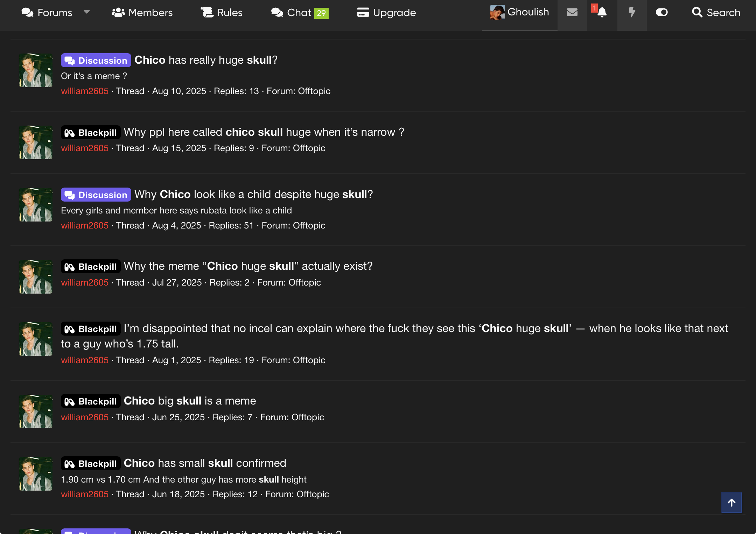Open Chat with 29 badge
The image size is (756, 534).
[300, 13]
